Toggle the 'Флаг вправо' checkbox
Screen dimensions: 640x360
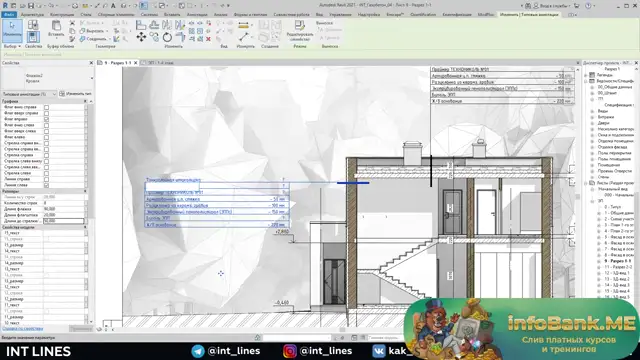pyautogui.click(x=46, y=119)
